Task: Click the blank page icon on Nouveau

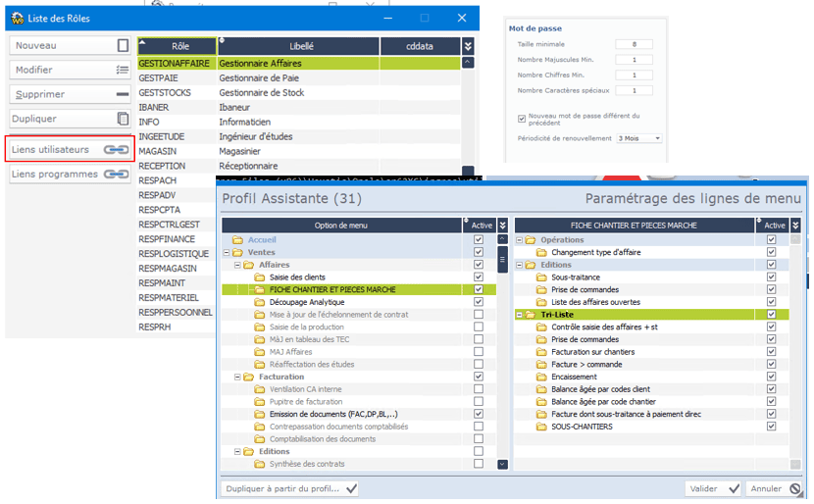Action: click(123, 45)
